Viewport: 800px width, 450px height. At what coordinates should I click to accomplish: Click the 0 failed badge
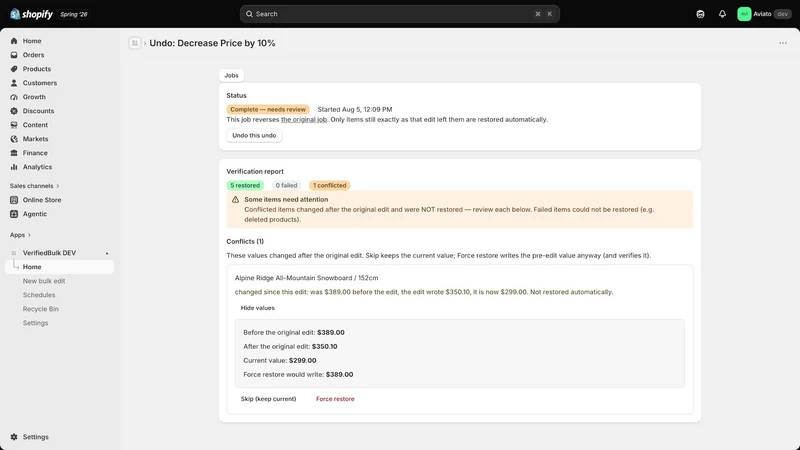click(286, 186)
